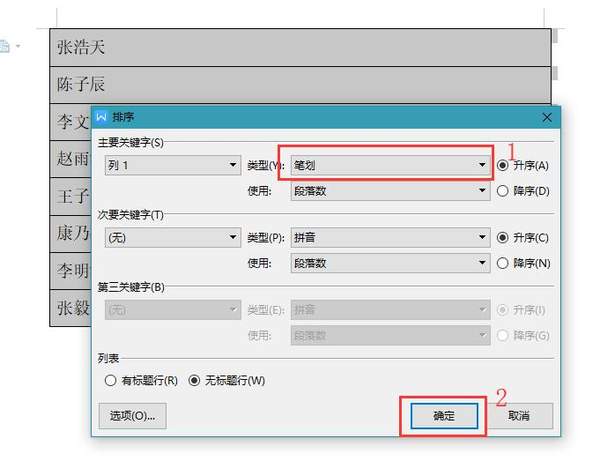Close the 排序 dialog with the X
The height and width of the screenshot is (476, 600).
[546, 117]
